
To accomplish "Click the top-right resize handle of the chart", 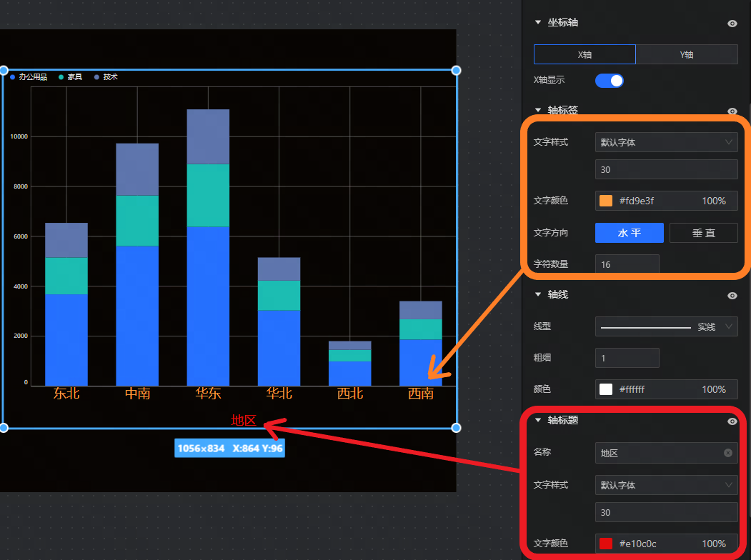I will tap(456, 70).
